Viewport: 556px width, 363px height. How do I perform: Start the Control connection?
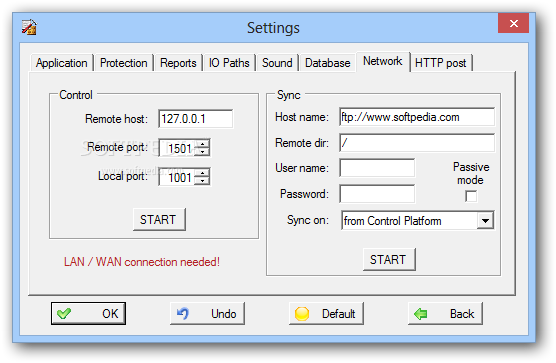pyautogui.click(x=159, y=220)
